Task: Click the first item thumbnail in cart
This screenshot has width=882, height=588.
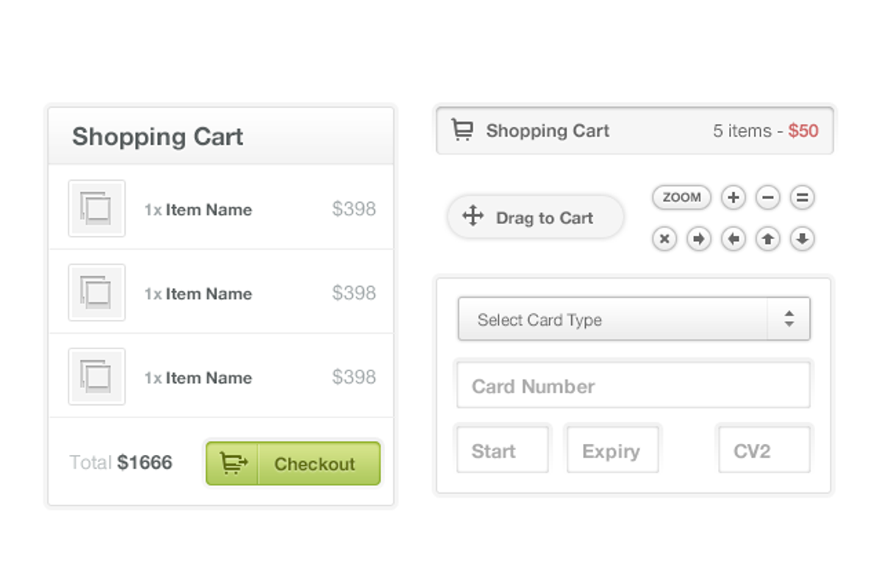Action: [97, 209]
